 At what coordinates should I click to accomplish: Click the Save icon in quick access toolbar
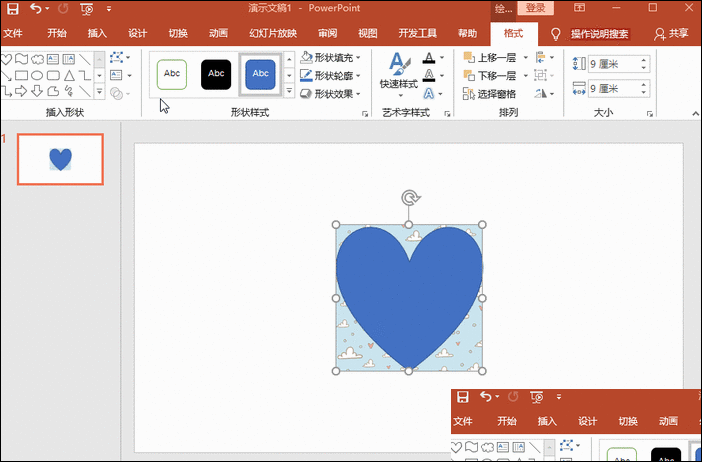point(13,8)
